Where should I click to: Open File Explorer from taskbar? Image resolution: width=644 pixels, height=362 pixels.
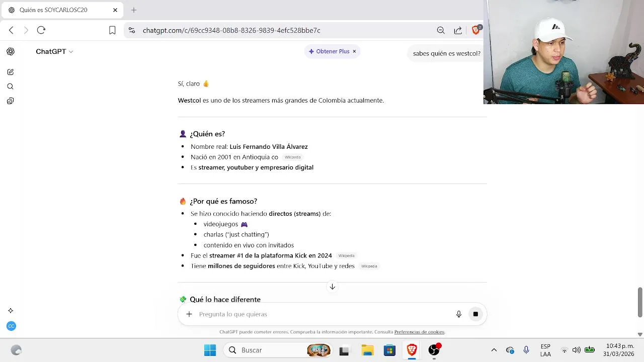pyautogui.click(x=367, y=350)
